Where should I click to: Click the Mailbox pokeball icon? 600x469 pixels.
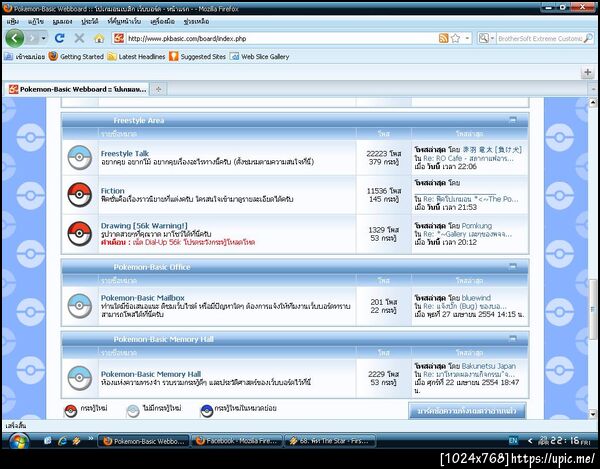tap(80, 306)
